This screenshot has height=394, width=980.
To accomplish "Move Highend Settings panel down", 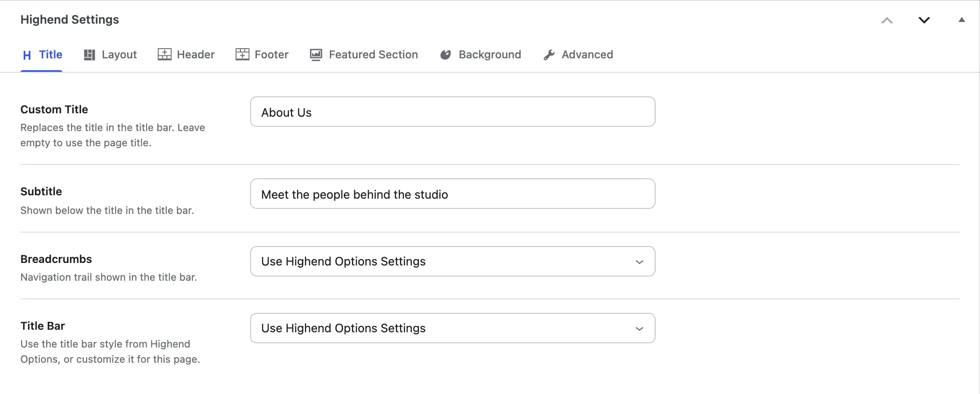I will coord(924,20).
